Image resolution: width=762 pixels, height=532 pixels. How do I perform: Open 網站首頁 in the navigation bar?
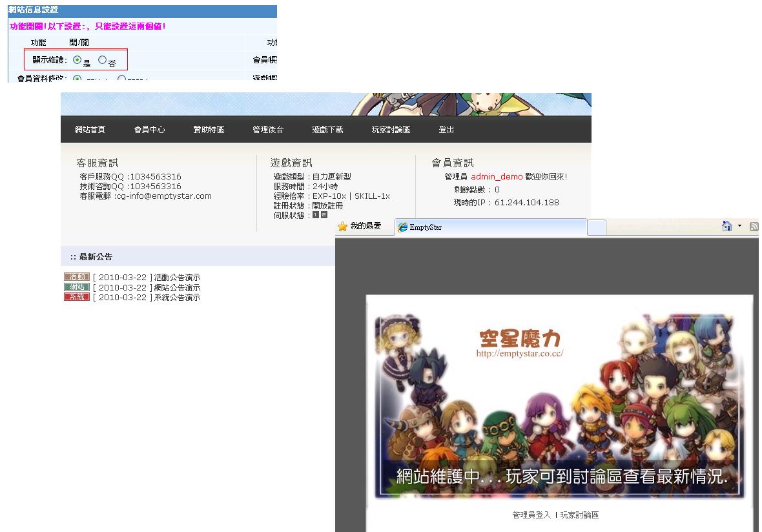[x=90, y=130]
